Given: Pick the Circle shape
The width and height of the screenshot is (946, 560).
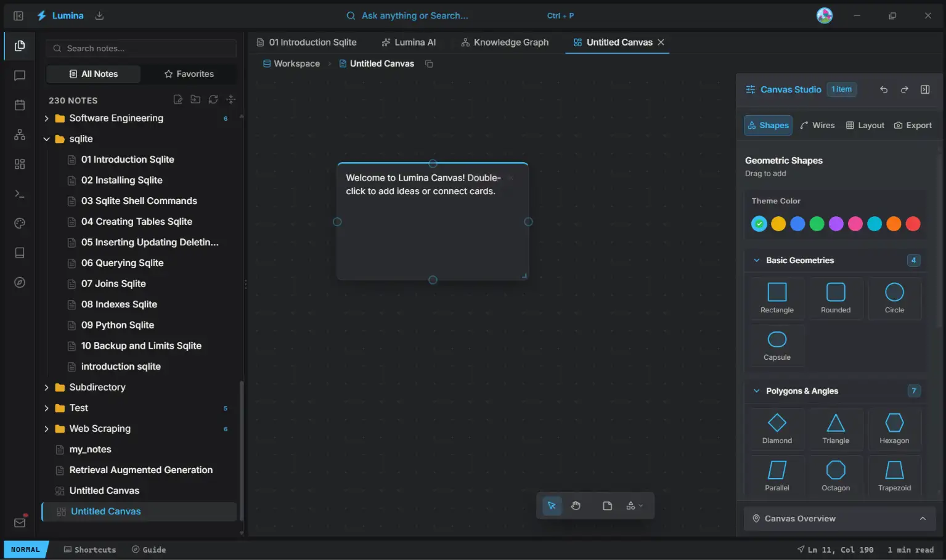Looking at the screenshot, I should click(x=894, y=298).
